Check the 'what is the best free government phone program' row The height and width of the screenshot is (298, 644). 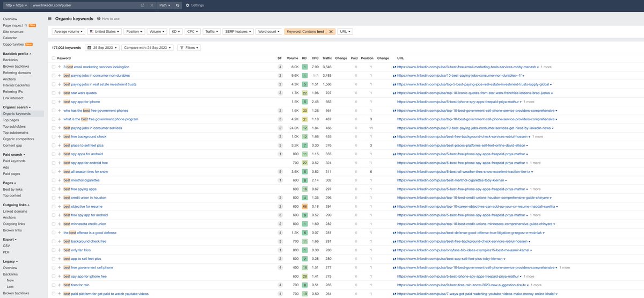54,119
